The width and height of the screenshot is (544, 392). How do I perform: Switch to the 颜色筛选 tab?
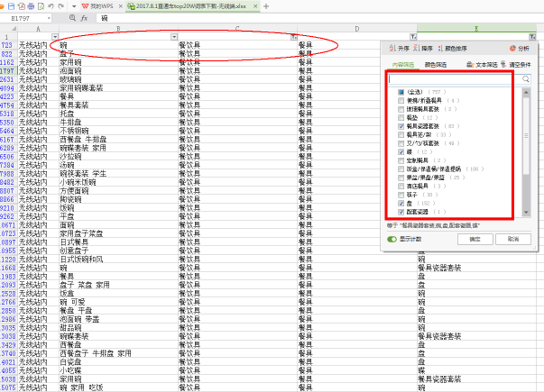tap(438, 66)
